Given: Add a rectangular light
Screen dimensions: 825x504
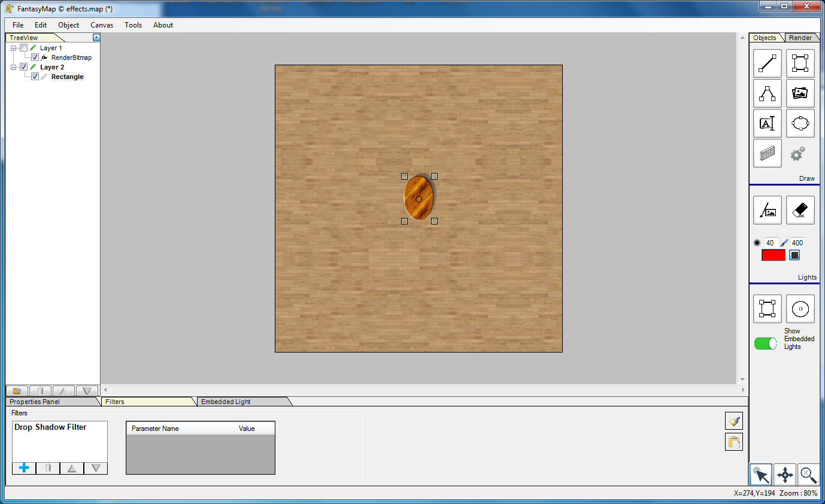Looking at the screenshot, I should click(768, 309).
